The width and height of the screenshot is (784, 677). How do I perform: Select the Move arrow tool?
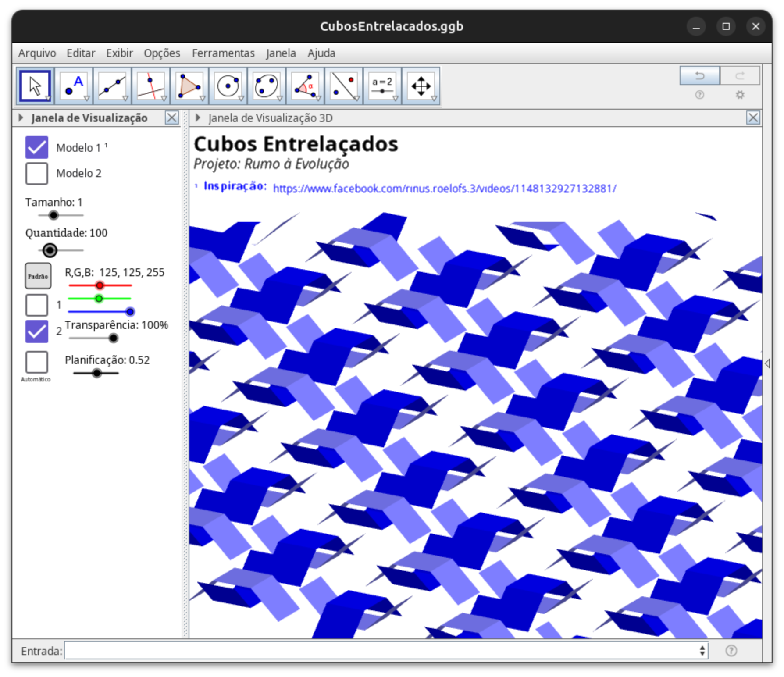(35, 86)
